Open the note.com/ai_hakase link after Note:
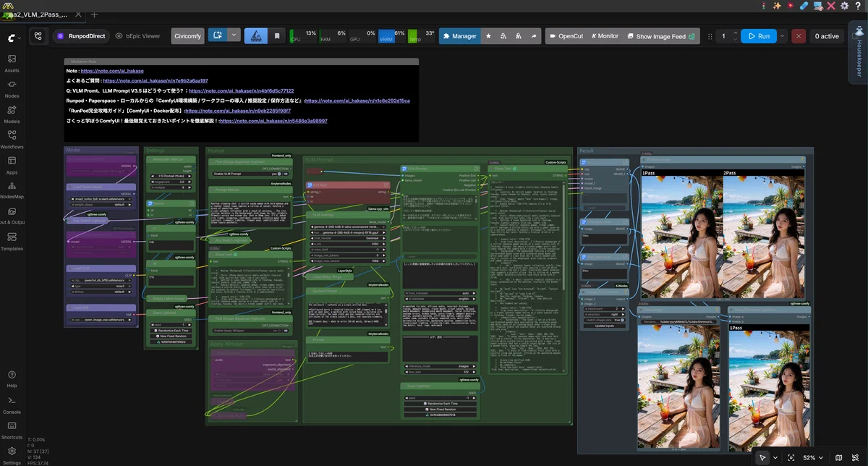Screen dimensions: 868x466 click(x=112, y=71)
